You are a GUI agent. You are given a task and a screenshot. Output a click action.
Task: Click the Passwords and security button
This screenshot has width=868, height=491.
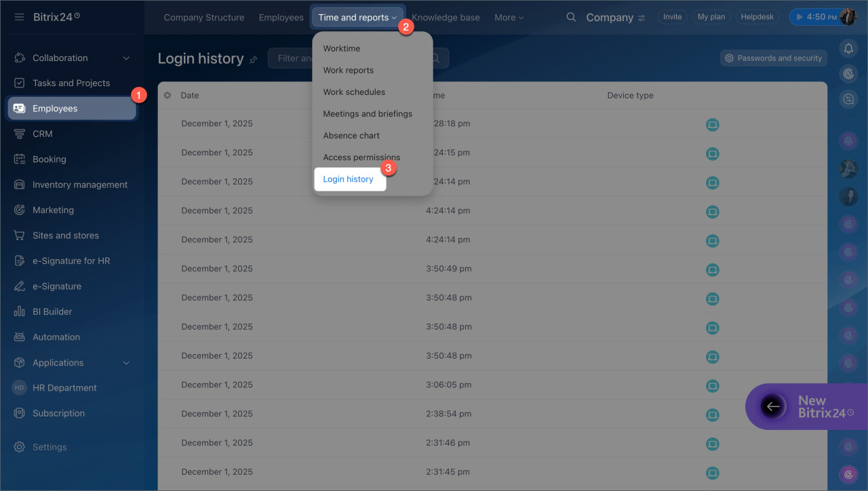pos(773,58)
